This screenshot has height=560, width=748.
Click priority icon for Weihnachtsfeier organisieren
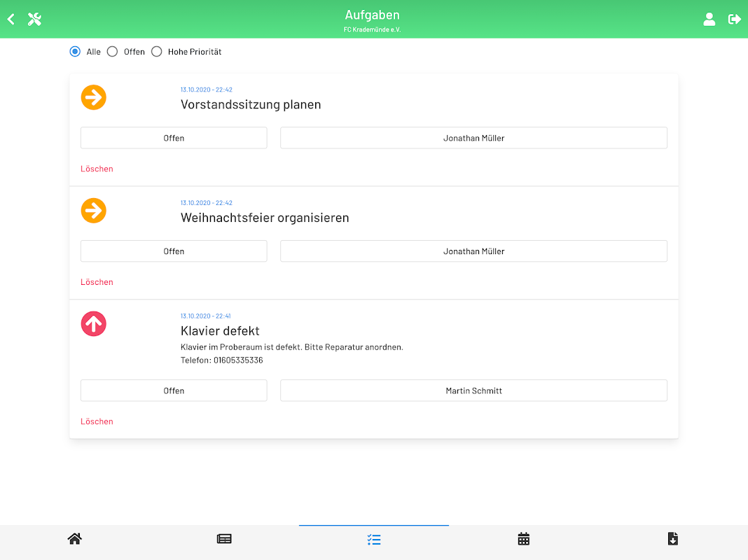(x=94, y=211)
